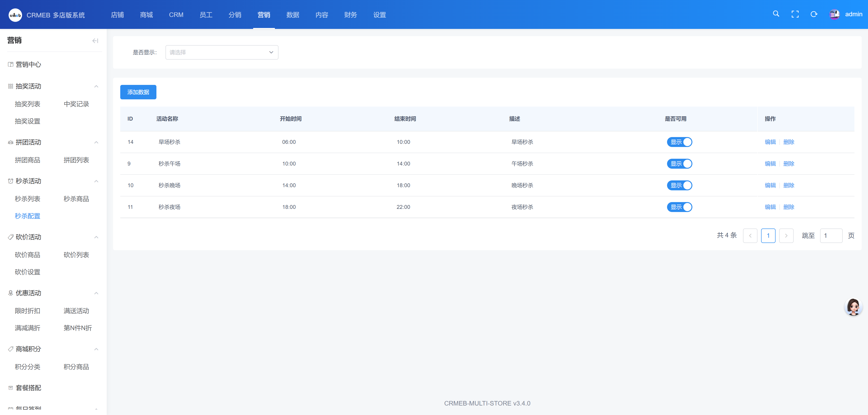Open the 是否显示 dropdown selector
The width and height of the screenshot is (868, 415).
221,53
